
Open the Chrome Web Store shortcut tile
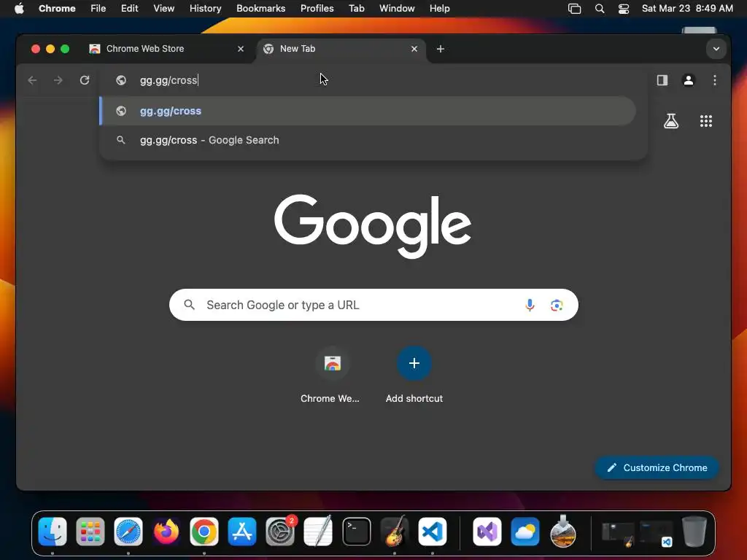tap(332, 376)
